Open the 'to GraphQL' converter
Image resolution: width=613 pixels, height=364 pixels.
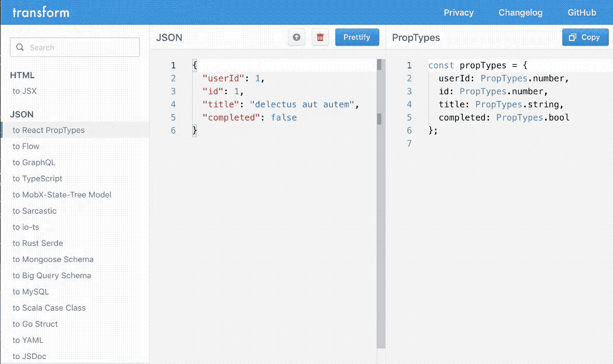pyautogui.click(x=34, y=162)
